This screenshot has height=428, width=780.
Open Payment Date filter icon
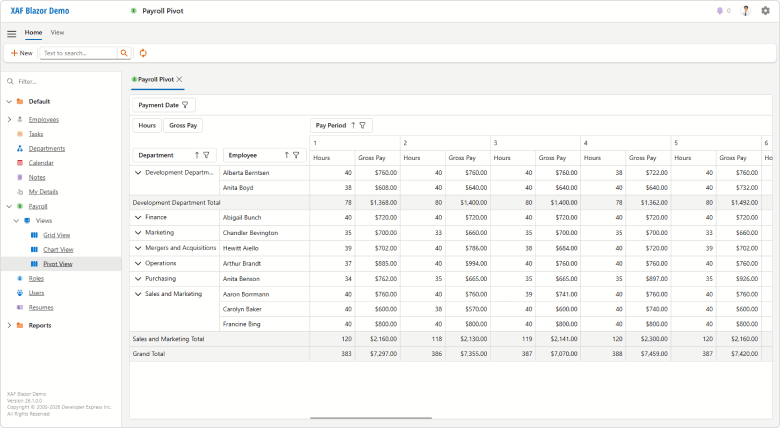pyautogui.click(x=185, y=105)
